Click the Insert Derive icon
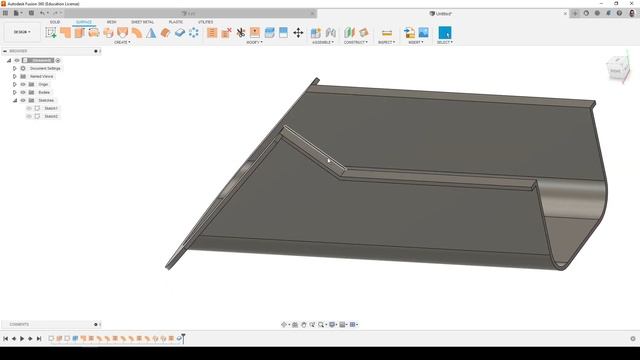The width and height of the screenshot is (640, 360). click(x=409, y=33)
